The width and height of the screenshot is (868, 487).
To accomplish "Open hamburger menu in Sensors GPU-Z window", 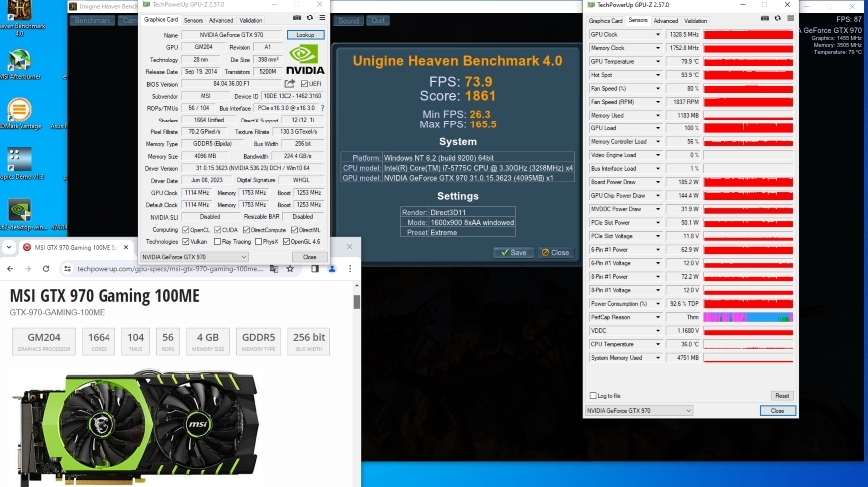I will [x=791, y=18].
